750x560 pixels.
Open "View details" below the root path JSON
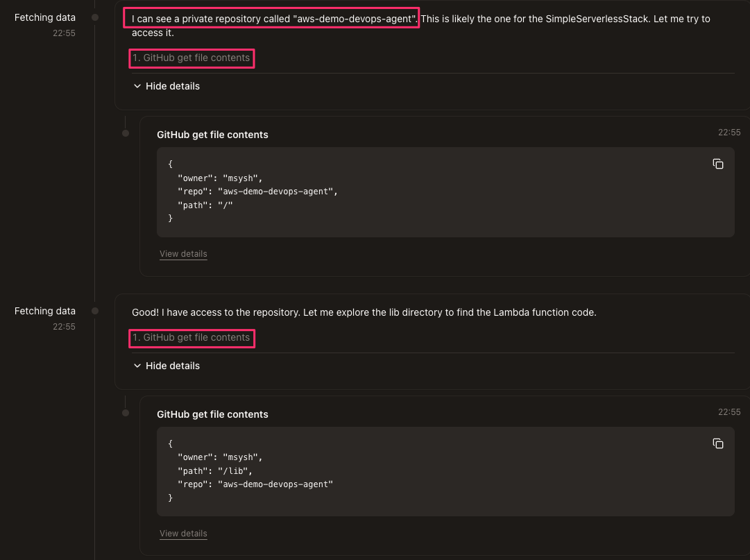[x=183, y=254]
